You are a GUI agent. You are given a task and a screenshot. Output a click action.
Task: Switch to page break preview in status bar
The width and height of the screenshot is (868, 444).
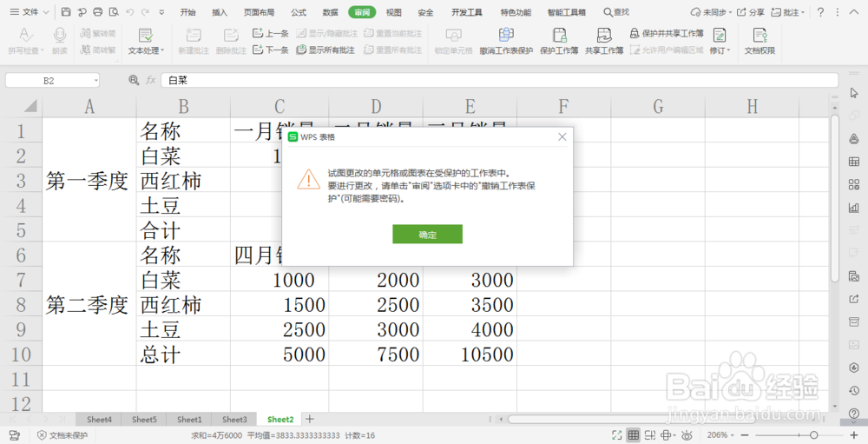click(x=650, y=435)
